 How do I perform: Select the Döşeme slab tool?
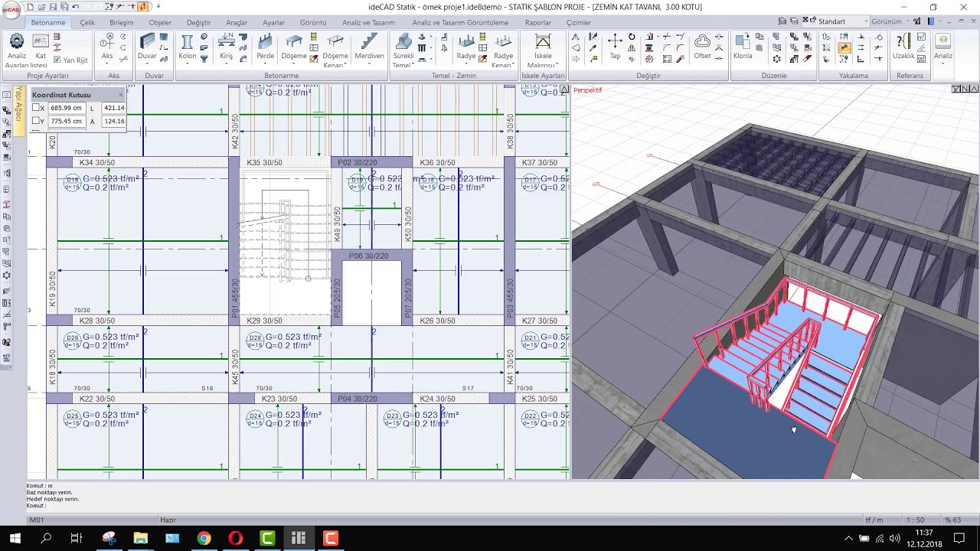[x=294, y=47]
